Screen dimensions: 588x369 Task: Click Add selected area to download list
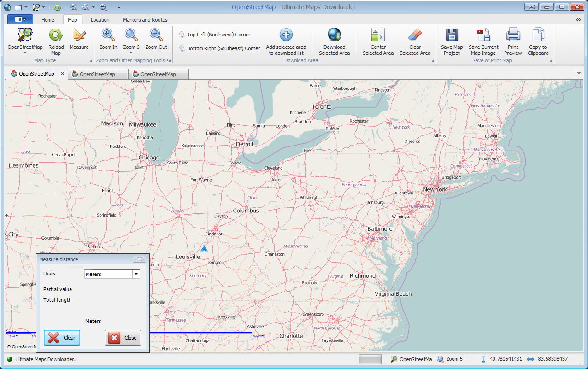pos(286,35)
